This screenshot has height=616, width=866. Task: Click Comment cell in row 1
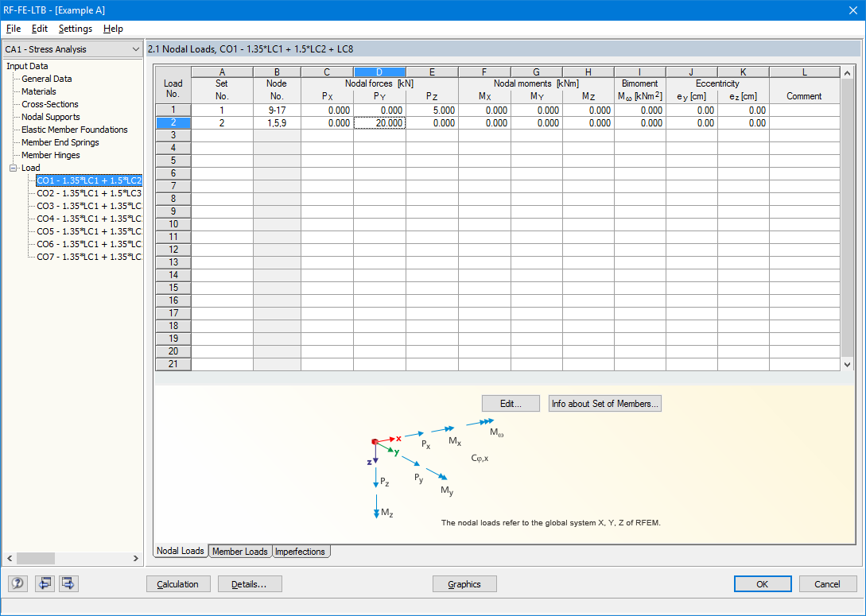(x=804, y=110)
